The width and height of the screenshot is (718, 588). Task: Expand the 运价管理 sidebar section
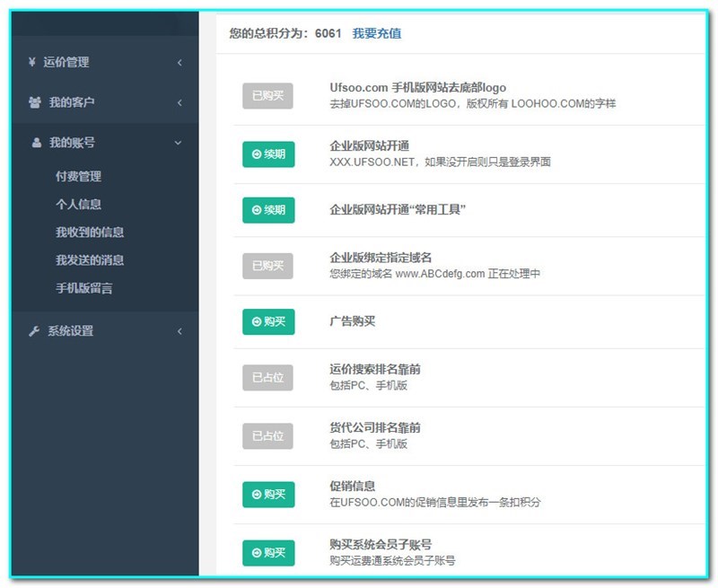coord(99,63)
